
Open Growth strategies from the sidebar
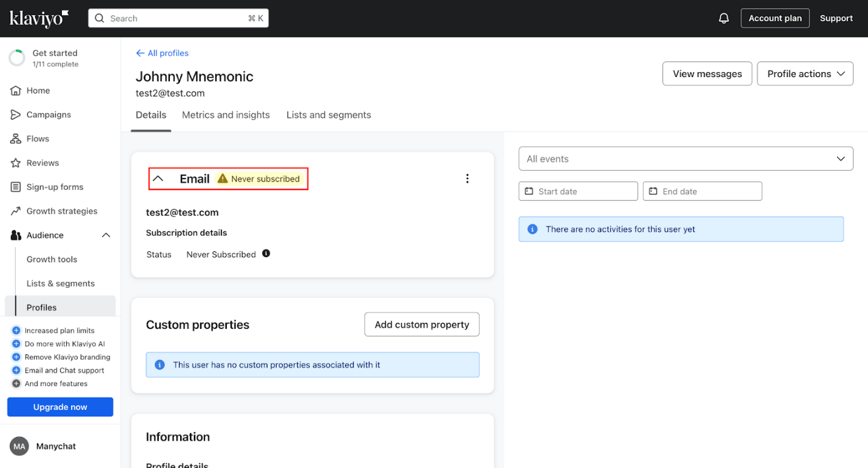coord(16,211)
